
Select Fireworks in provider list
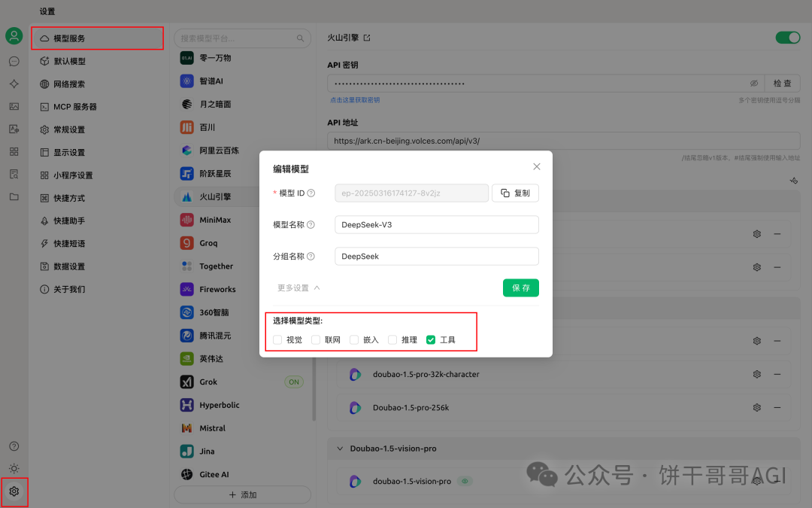[242, 289]
